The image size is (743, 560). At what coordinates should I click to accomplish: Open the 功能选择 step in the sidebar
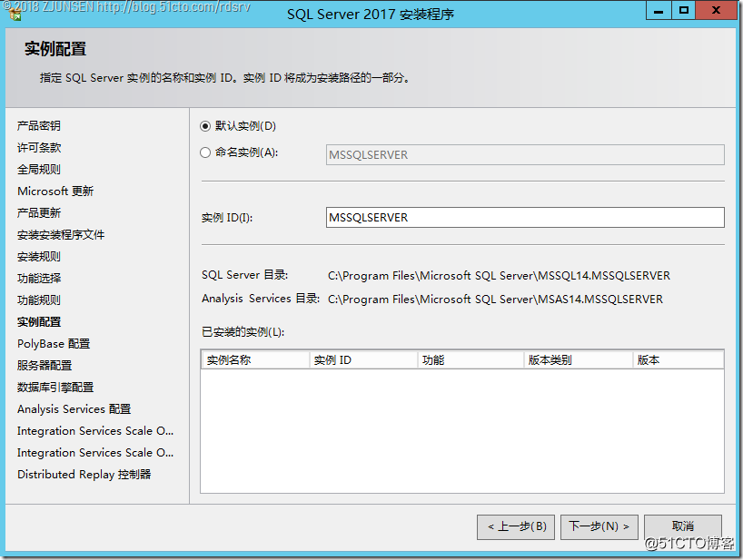point(39,279)
